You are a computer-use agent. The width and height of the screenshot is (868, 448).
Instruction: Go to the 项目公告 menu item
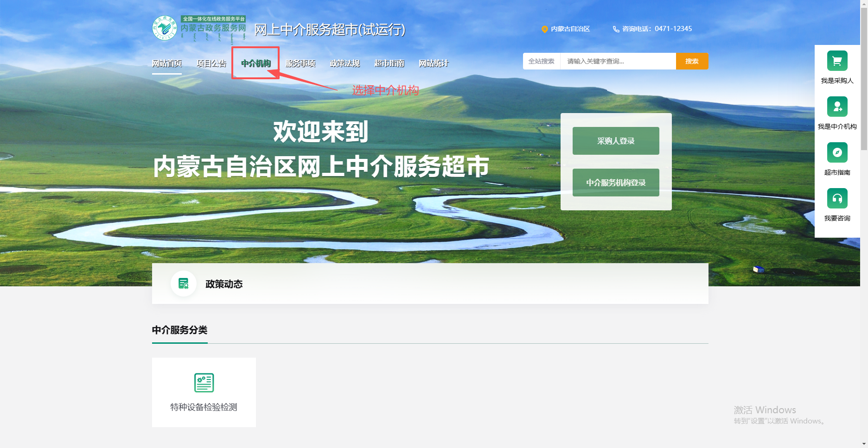211,63
